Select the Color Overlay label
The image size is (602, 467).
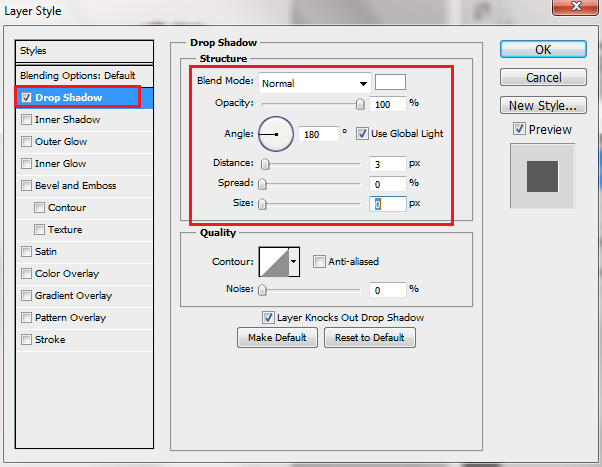point(67,273)
